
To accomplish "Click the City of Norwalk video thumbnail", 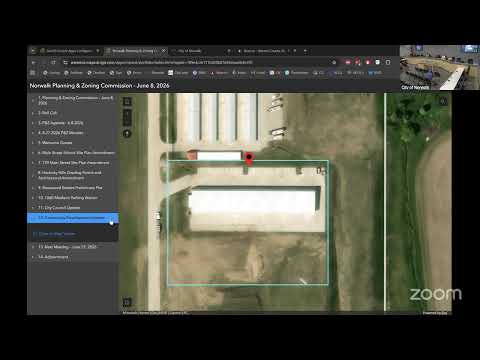I will [x=440, y=68].
